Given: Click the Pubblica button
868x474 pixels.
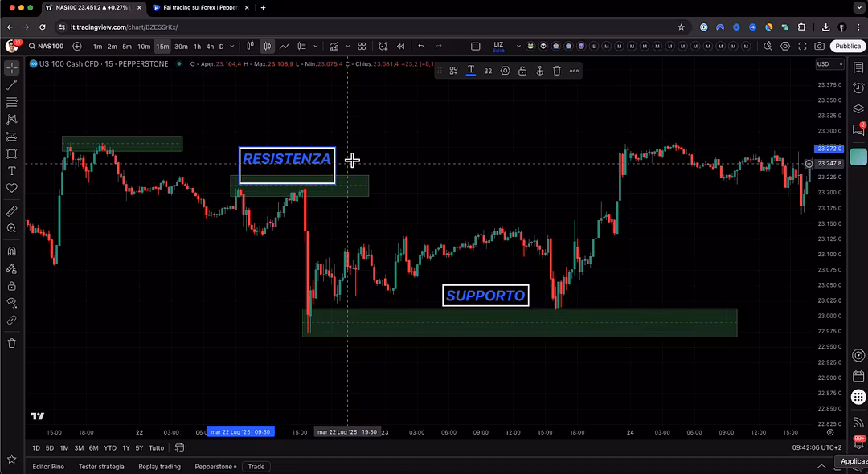Looking at the screenshot, I should [x=847, y=47].
